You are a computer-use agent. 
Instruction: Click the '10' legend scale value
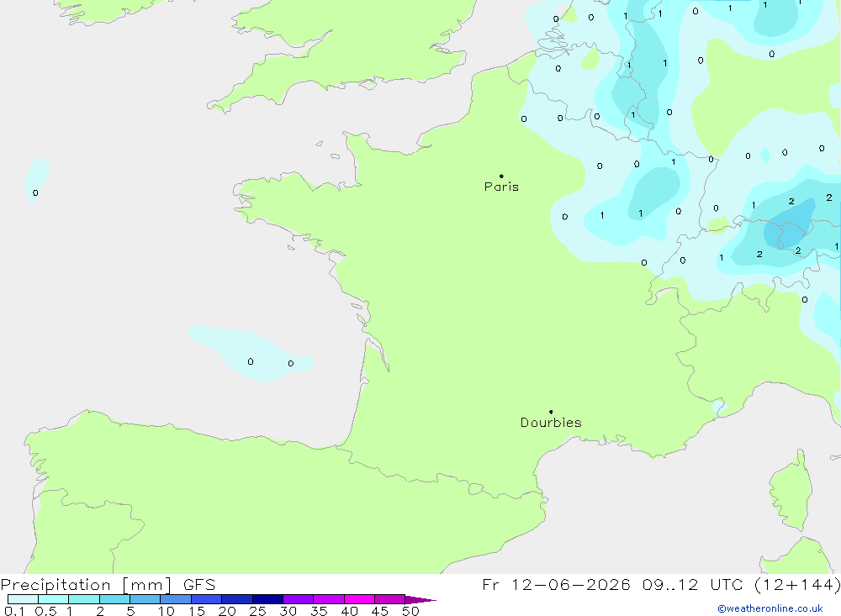tap(167, 611)
